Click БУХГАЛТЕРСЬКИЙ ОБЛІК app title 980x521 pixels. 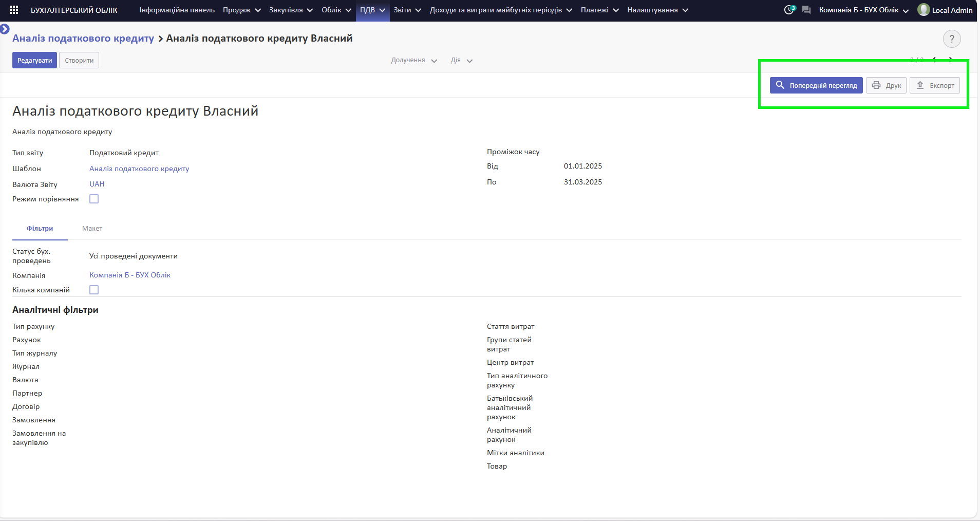coord(74,10)
